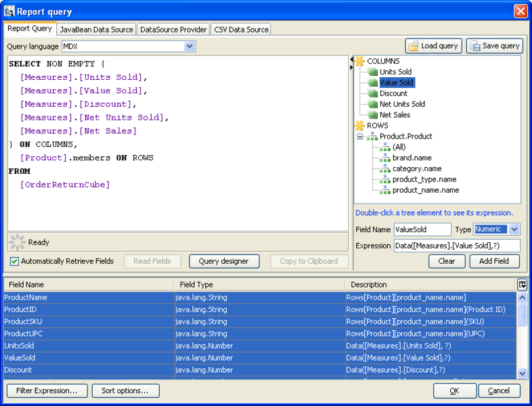Click the product_name.name level icon
Viewport: 532px width, 406px height.
click(x=384, y=190)
